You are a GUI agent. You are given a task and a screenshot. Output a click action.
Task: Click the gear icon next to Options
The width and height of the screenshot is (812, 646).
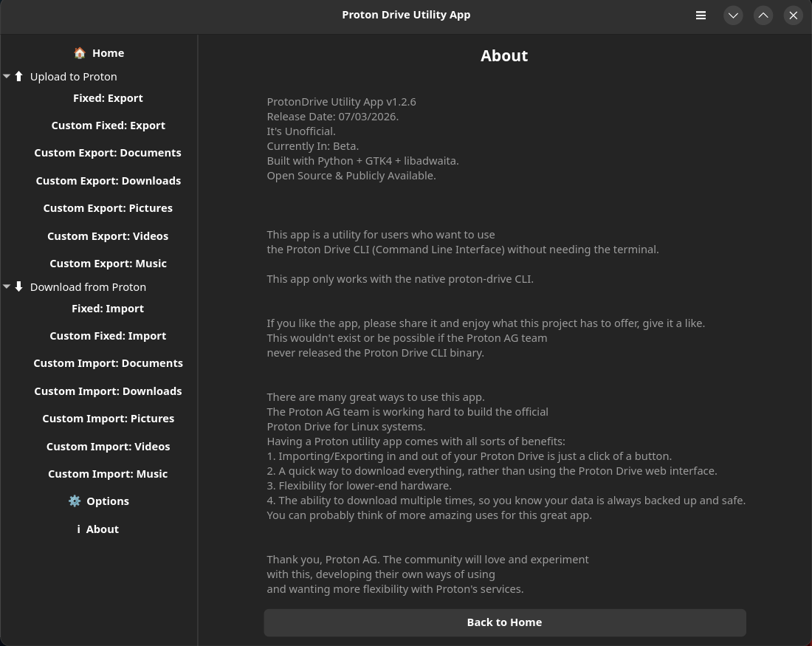(75, 501)
